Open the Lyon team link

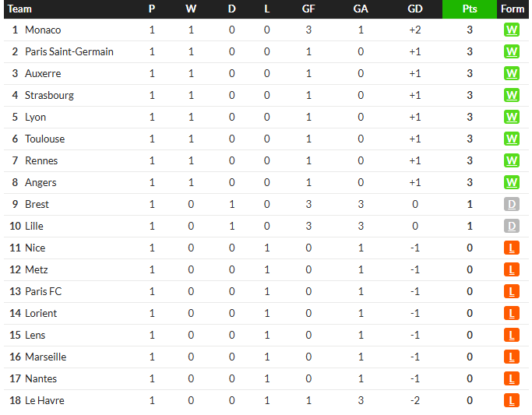[35, 117]
